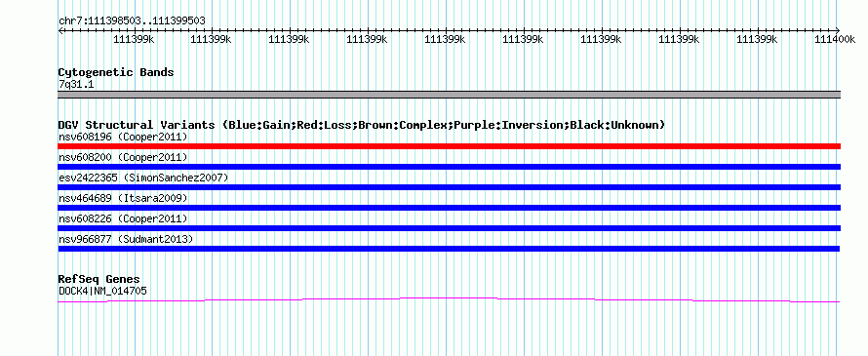Click the magenta DOCK4 gene intron line
Screen dimensions: 868x356
[x=449, y=299]
